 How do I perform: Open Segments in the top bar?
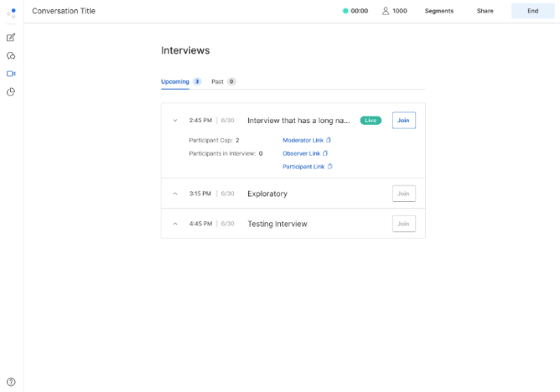[439, 11]
